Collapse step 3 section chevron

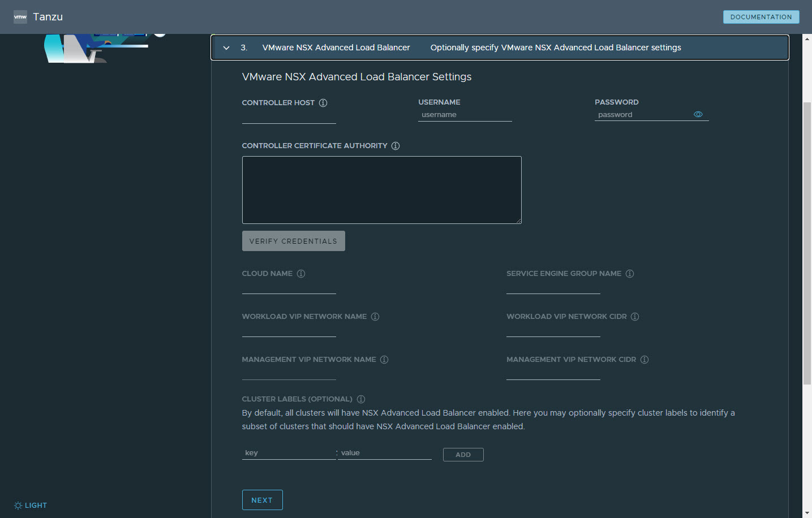point(226,48)
